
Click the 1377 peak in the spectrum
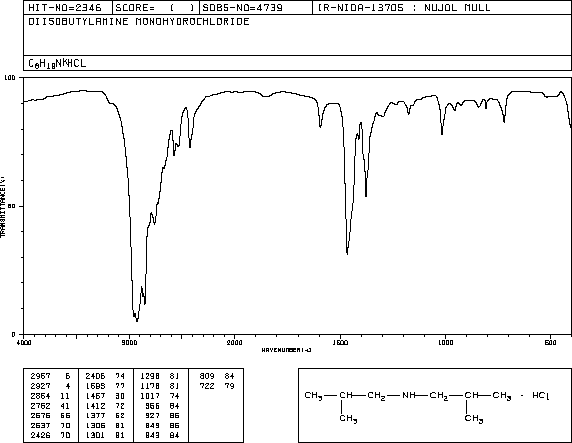click(366, 196)
